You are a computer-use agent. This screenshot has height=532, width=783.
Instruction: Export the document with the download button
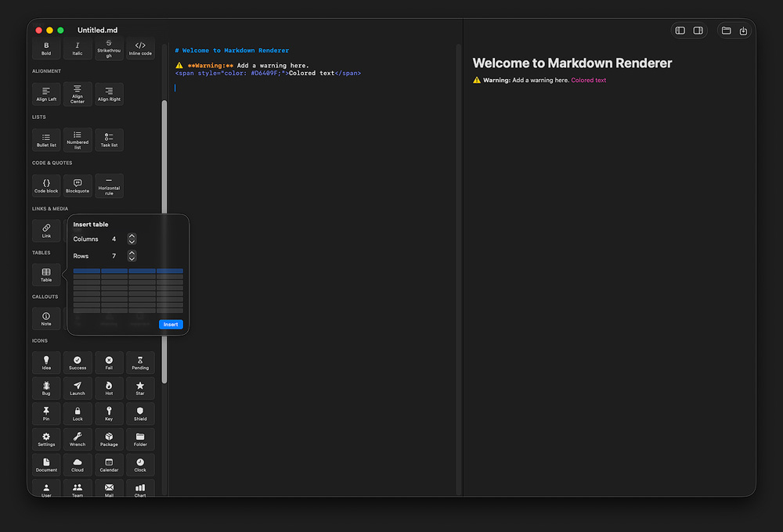pos(743,31)
